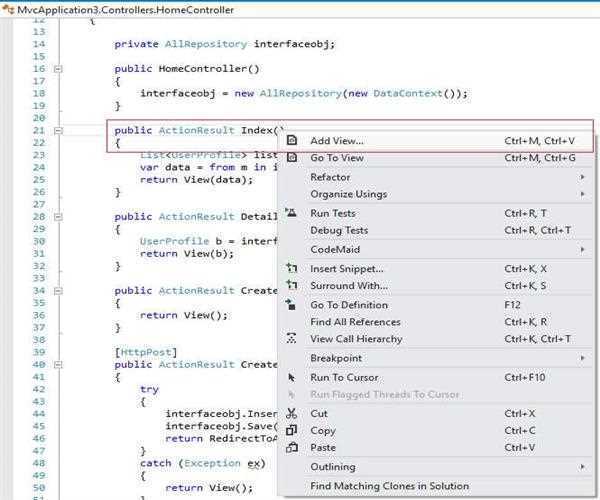The image size is (600, 500).
Task: Click the class icon beside MvcApplication3.Controllers.HomeController
Action: [8, 9]
